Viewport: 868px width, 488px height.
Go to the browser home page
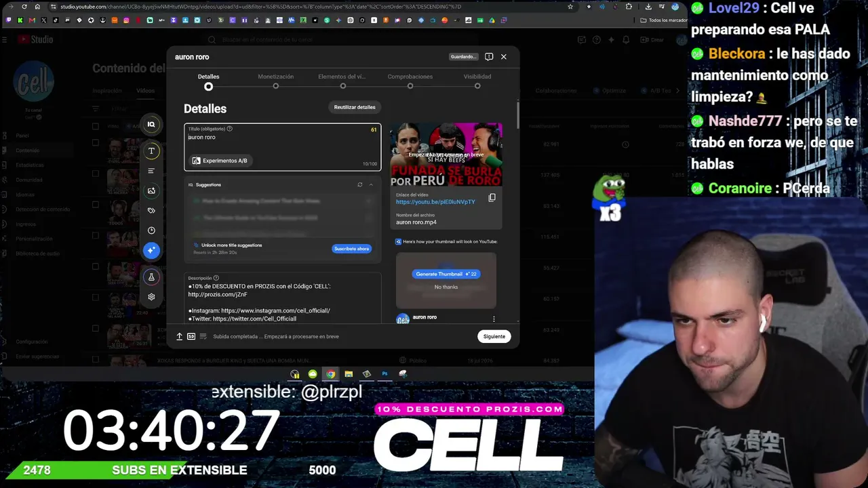pos(37,7)
